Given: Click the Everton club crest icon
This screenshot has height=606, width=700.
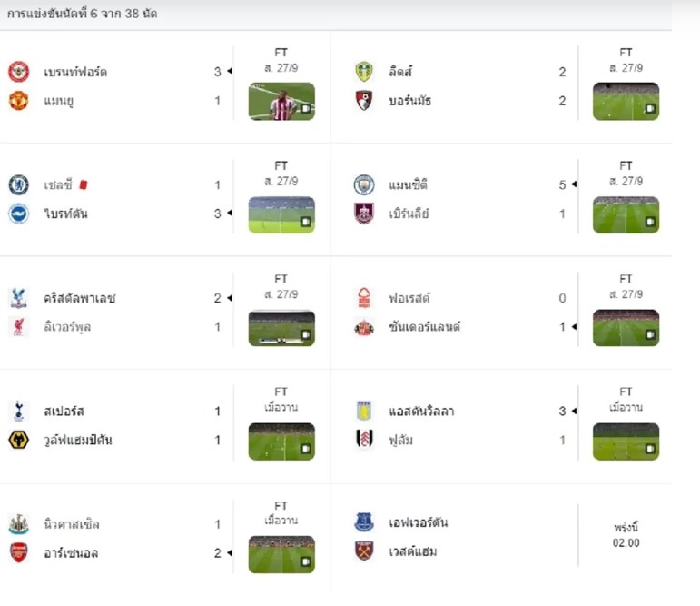Looking at the screenshot, I should coord(364,522).
